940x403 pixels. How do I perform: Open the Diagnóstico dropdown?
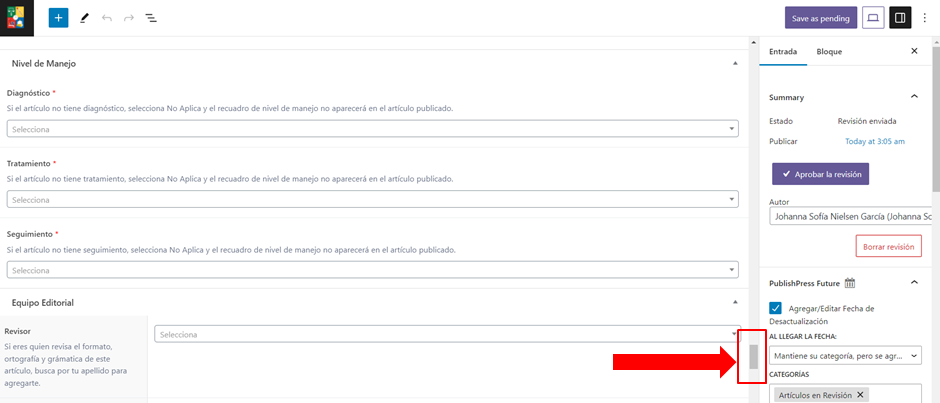(372, 129)
